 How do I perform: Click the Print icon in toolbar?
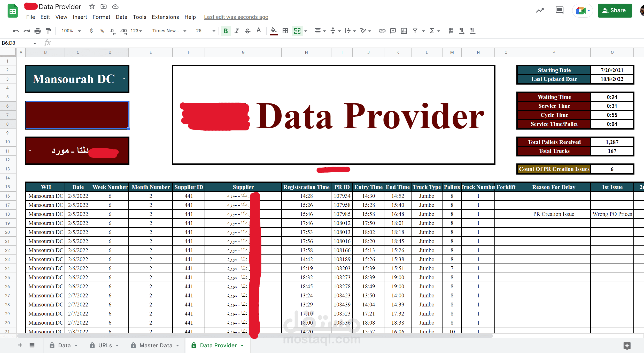(x=37, y=31)
